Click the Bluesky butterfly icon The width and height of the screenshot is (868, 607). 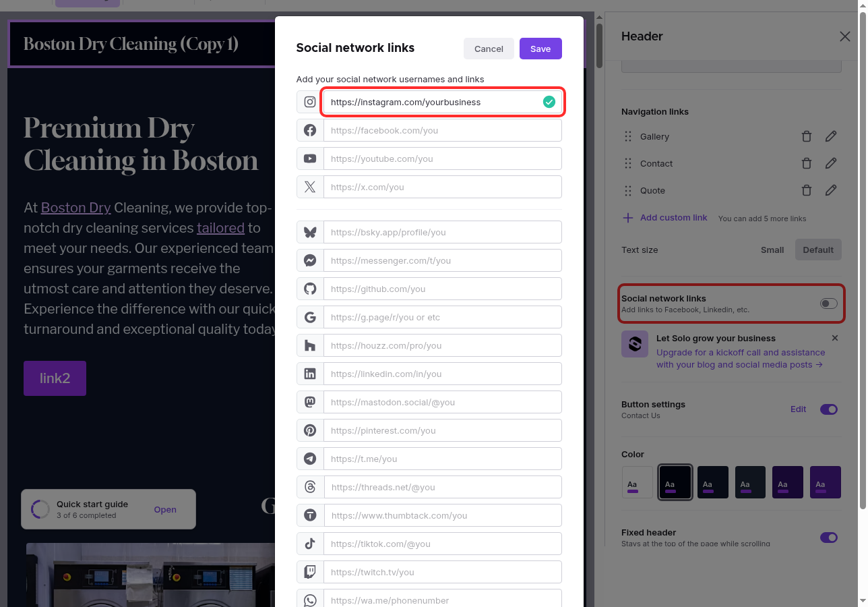[310, 232]
